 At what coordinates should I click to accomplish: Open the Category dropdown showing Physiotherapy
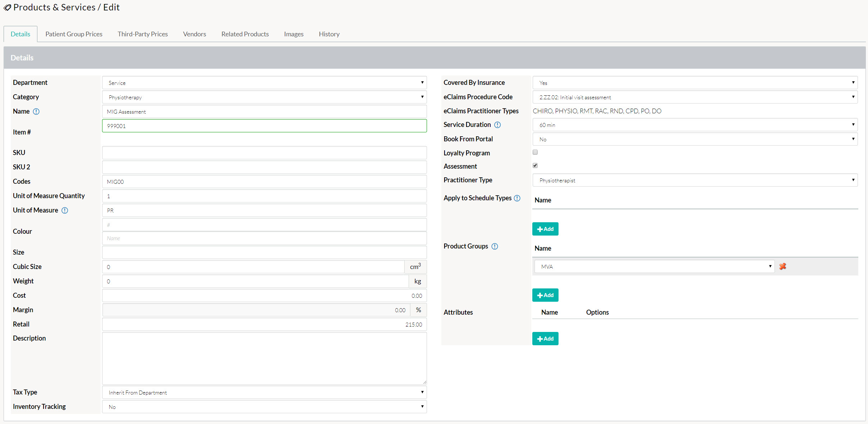(264, 97)
